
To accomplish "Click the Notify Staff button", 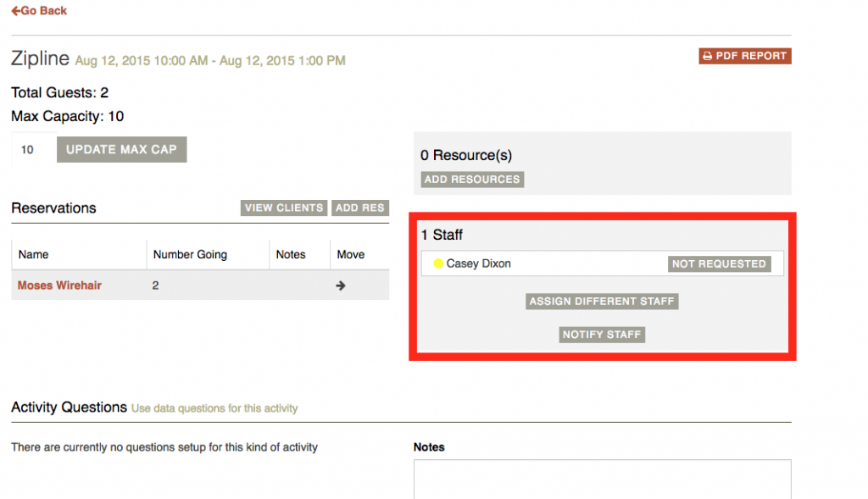I will tap(602, 335).
